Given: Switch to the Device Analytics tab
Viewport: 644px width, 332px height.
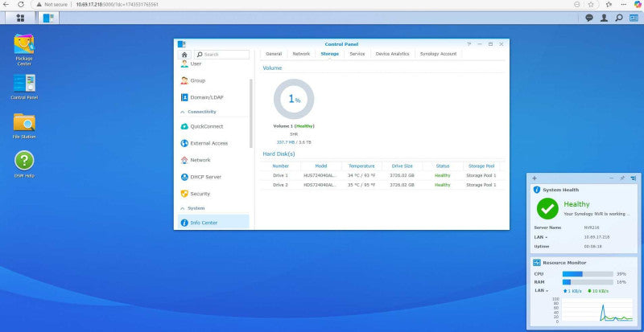Looking at the screenshot, I should click(393, 54).
